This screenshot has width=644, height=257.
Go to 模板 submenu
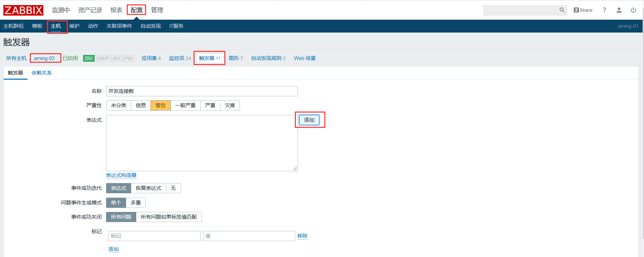(37, 26)
